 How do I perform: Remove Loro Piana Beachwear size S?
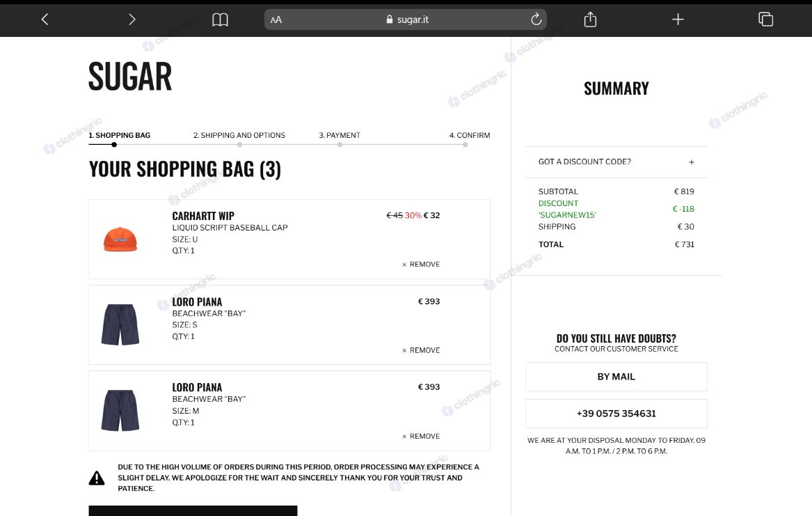[421, 350]
